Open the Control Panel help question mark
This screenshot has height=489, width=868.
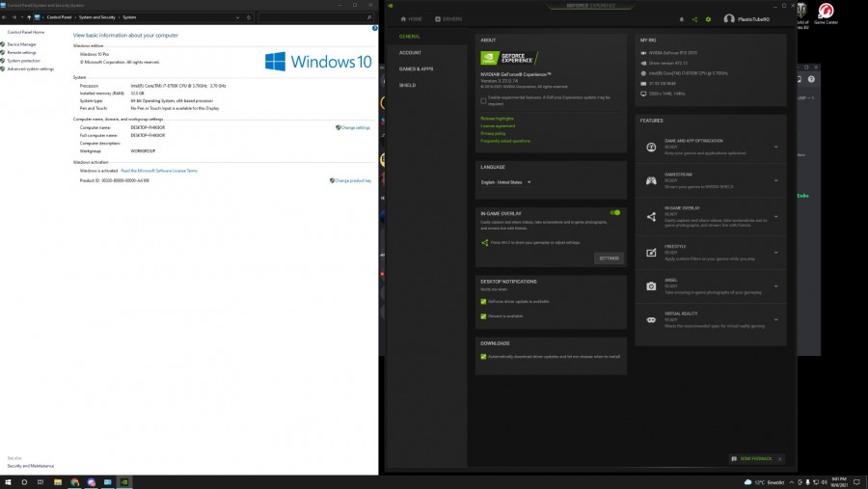pyautogui.click(x=374, y=28)
